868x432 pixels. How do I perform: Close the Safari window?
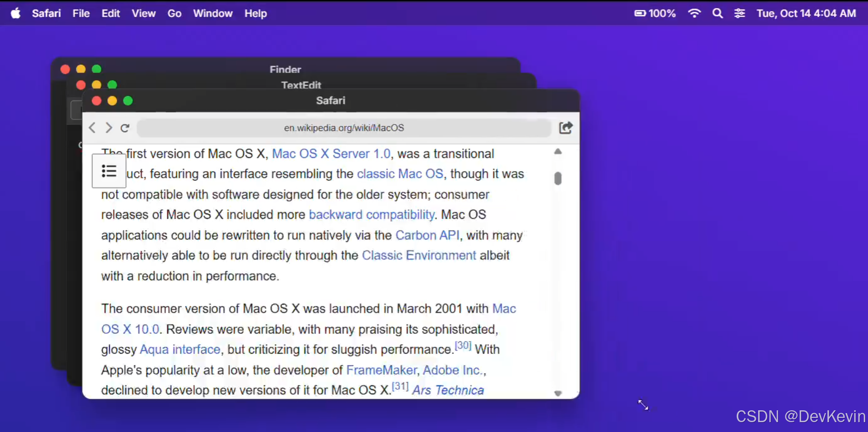pos(97,100)
